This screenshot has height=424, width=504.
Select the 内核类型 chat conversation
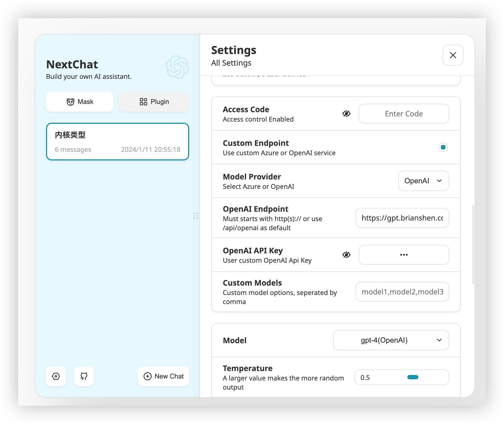[118, 141]
